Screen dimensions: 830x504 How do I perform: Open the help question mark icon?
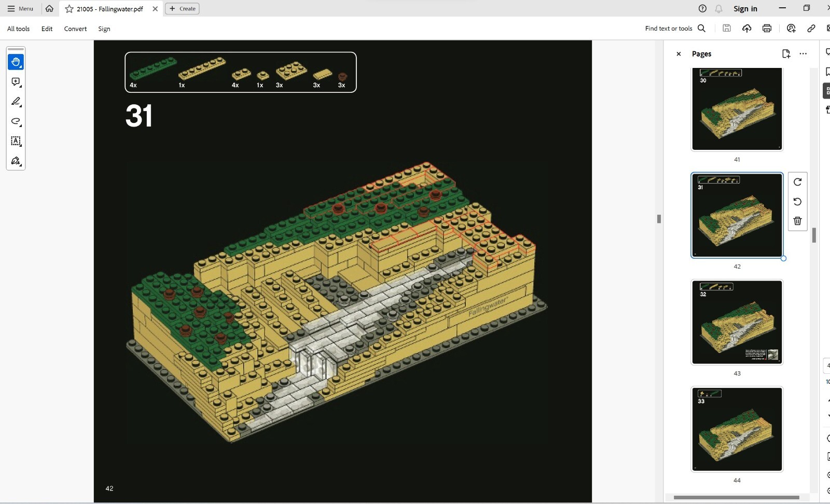[702, 8]
